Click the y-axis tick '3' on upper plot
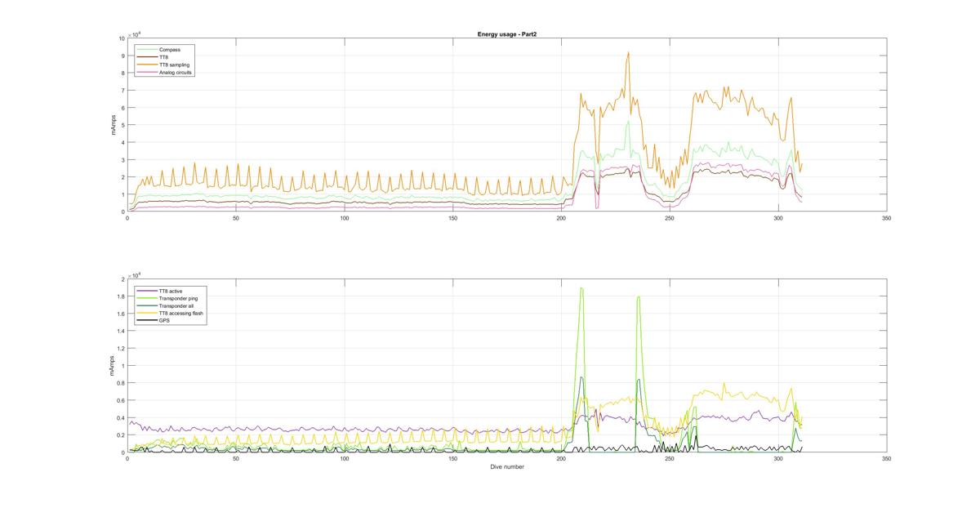The image size is (980, 508). click(x=123, y=159)
